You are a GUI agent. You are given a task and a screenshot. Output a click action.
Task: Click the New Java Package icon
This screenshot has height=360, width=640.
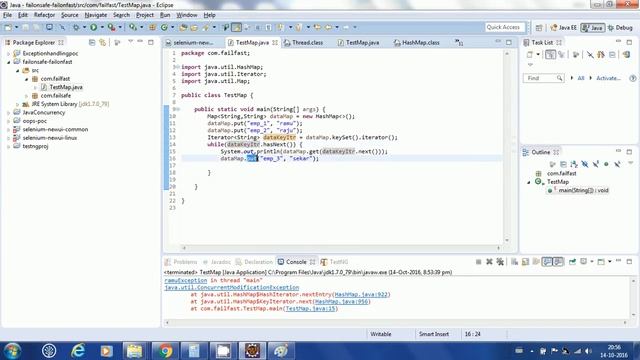coord(152,27)
